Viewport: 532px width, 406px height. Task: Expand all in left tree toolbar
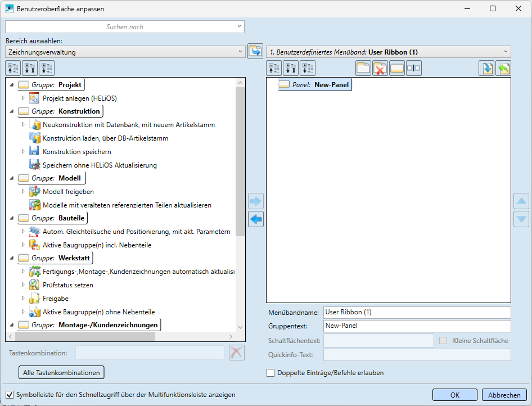click(47, 68)
